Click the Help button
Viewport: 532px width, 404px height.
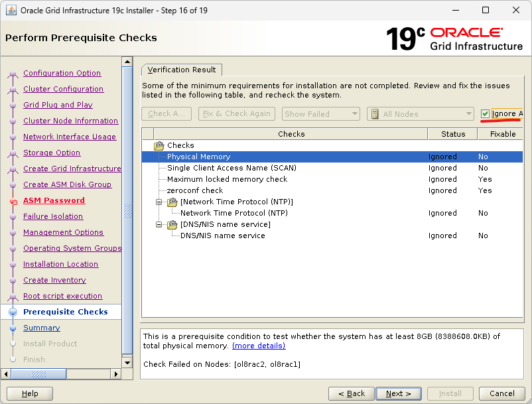tap(30, 393)
